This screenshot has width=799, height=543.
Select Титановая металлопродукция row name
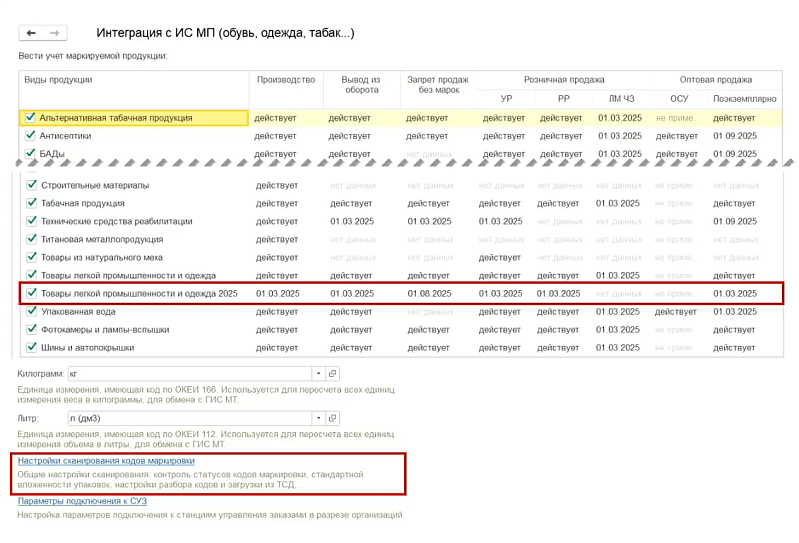click(x=102, y=239)
